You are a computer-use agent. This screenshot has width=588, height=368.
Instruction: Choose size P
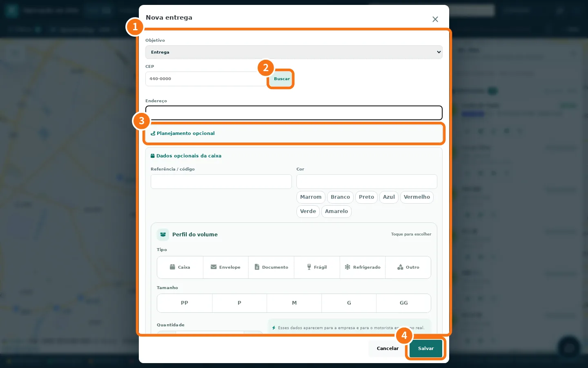pos(239,303)
